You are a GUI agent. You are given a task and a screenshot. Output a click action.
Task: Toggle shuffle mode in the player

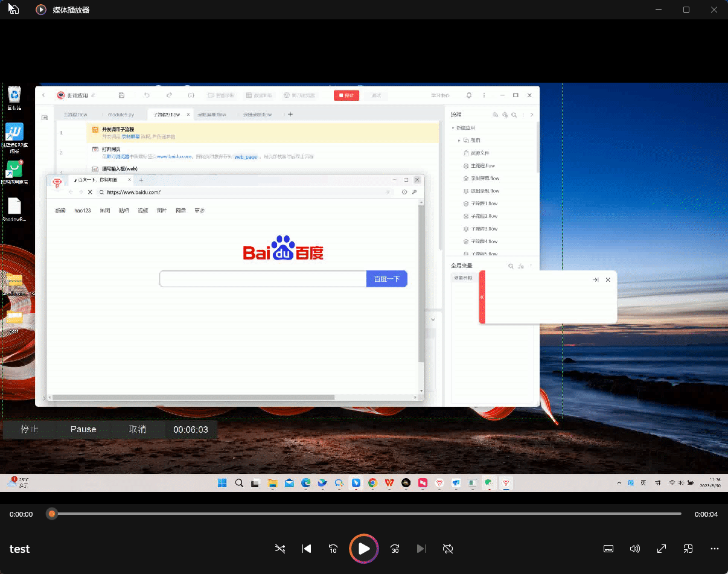coord(280,549)
